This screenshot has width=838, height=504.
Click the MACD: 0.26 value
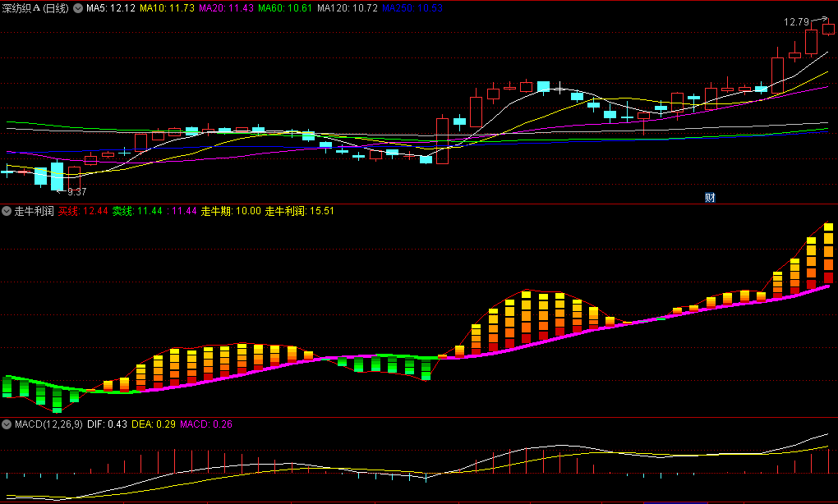(206, 424)
